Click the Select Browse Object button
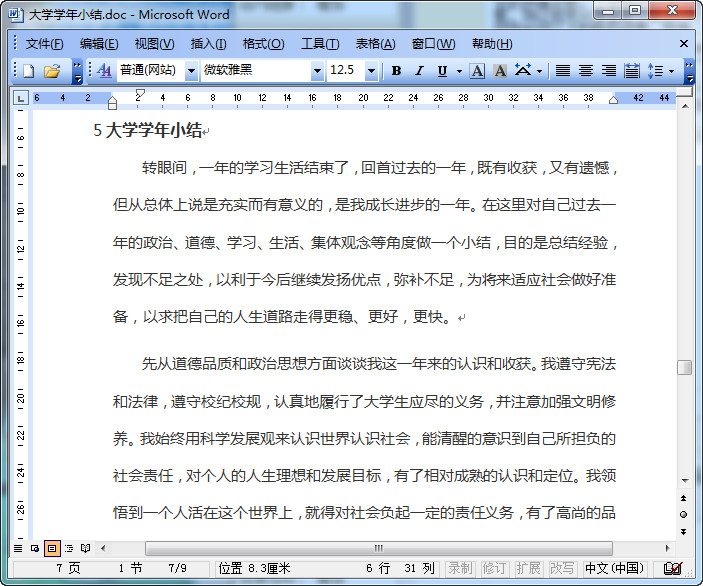The width and height of the screenshot is (703, 586). click(683, 514)
